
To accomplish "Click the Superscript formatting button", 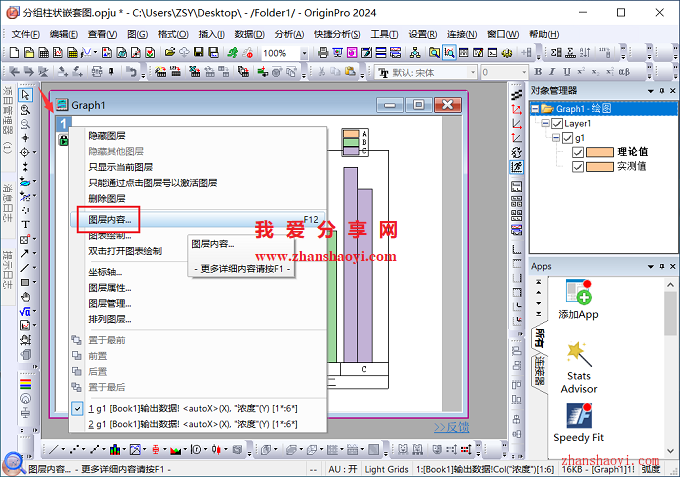I will [581, 72].
